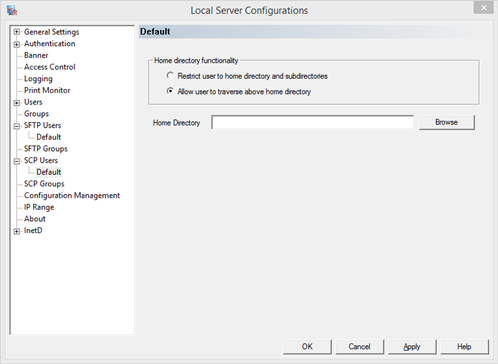Collapse the SCP Users tree node

pos(17,161)
